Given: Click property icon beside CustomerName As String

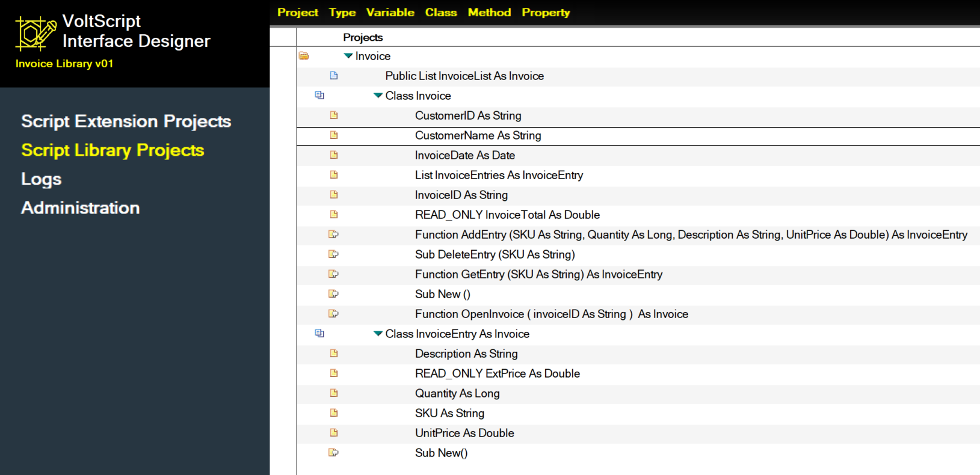Looking at the screenshot, I should click(x=334, y=135).
